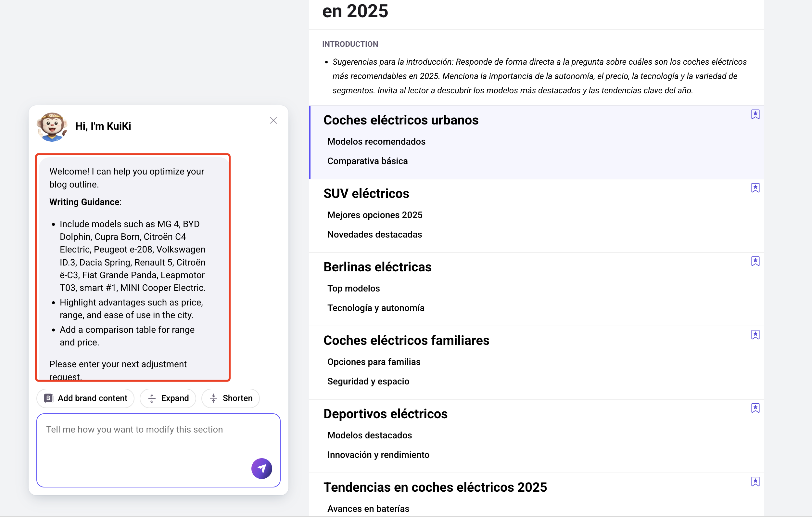
Task: Click the Expand section button
Action: click(x=168, y=399)
